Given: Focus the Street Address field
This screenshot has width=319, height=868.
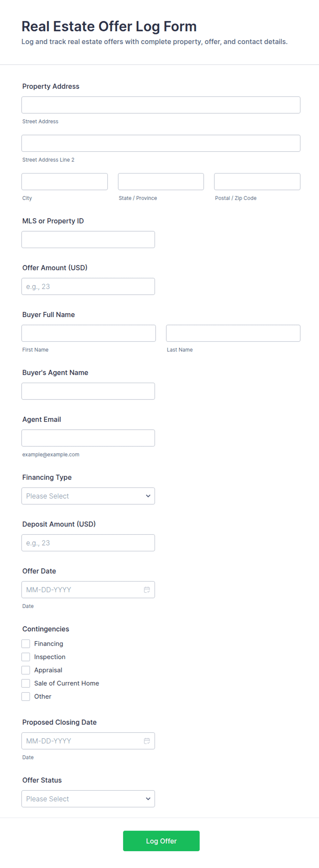Looking at the screenshot, I should [x=161, y=105].
